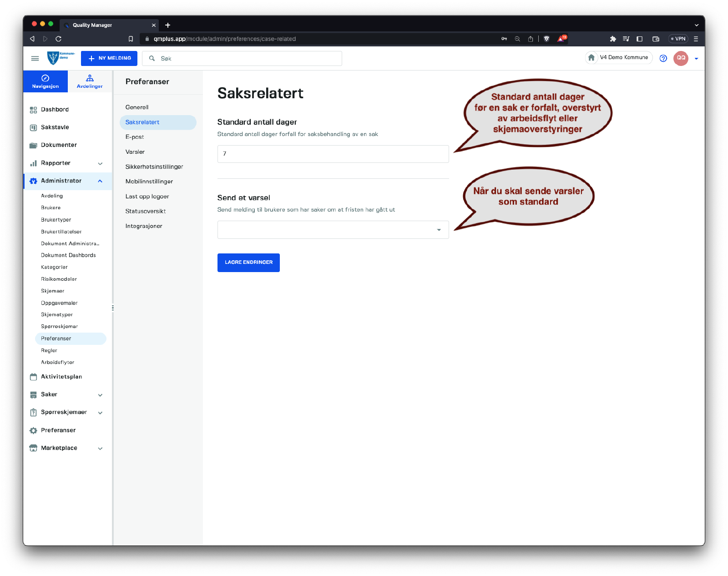Click the Standard antall dager field
The image size is (728, 576).
[333, 154]
